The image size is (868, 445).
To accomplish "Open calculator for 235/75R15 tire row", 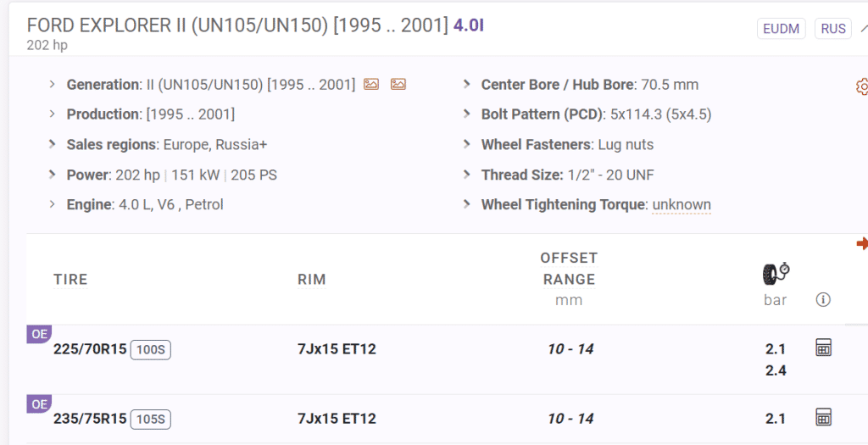I will click(822, 417).
